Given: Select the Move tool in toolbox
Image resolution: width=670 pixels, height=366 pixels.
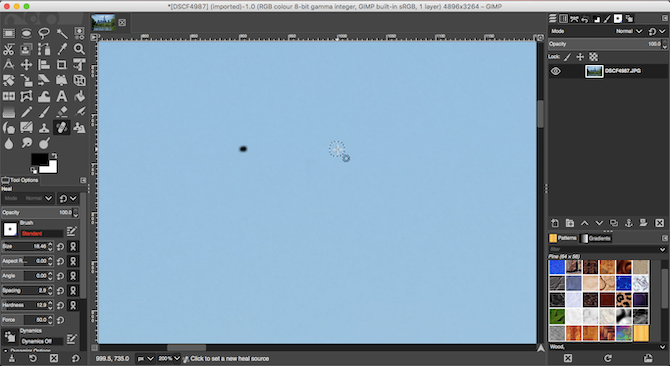Looking at the screenshot, I should [x=26, y=65].
